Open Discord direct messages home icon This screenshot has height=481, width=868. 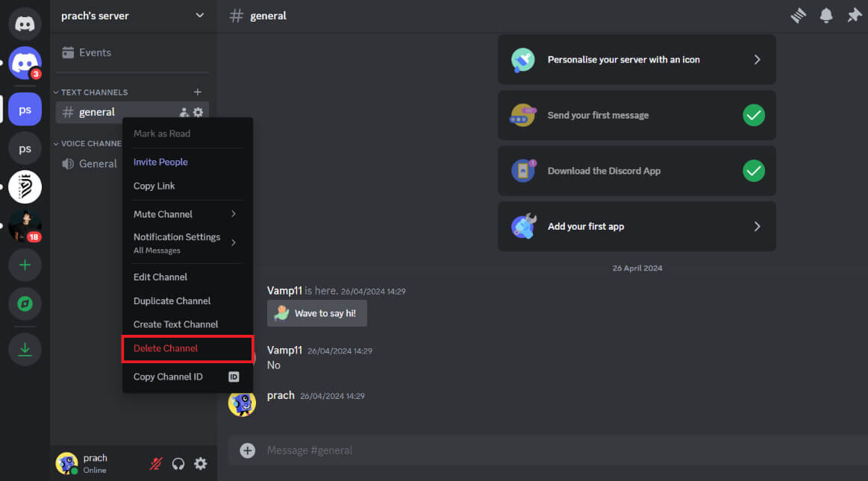pyautogui.click(x=25, y=24)
